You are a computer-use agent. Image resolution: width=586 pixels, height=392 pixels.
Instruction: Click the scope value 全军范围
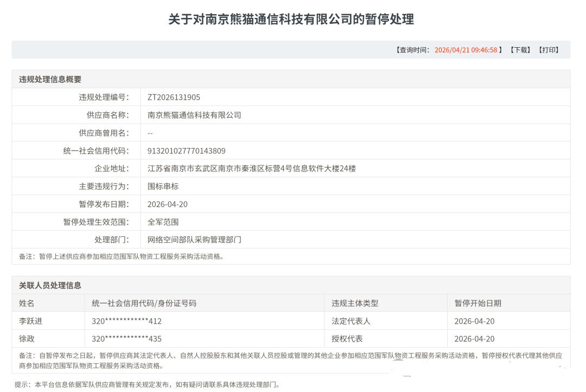163,222
